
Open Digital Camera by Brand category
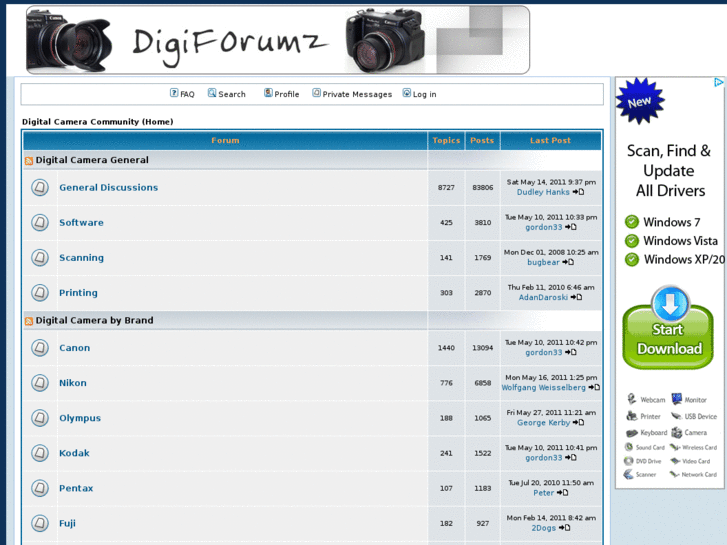[95, 321]
